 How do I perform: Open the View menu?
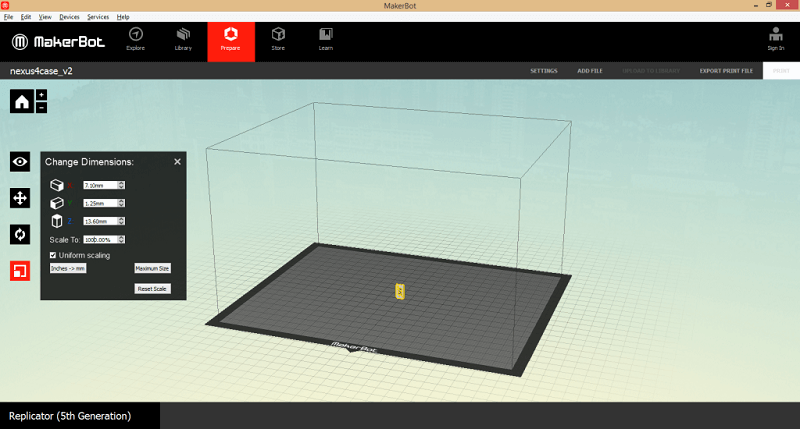click(x=45, y=17)
